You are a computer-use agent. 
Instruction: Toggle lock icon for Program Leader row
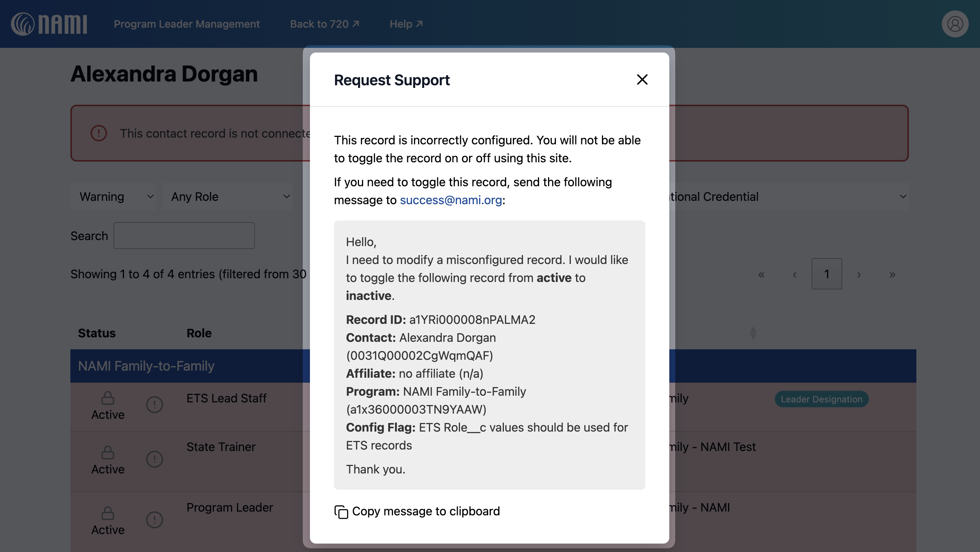[108, 513]
